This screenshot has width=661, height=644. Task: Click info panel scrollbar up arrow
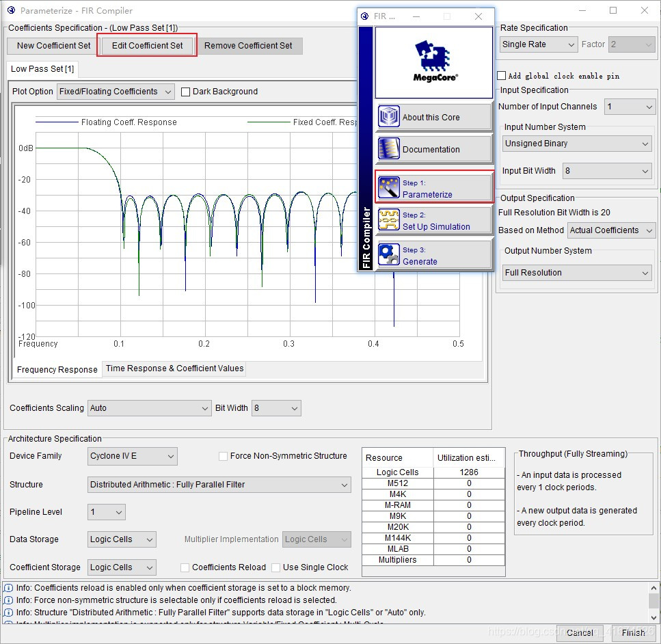click(x=653, y=587)
